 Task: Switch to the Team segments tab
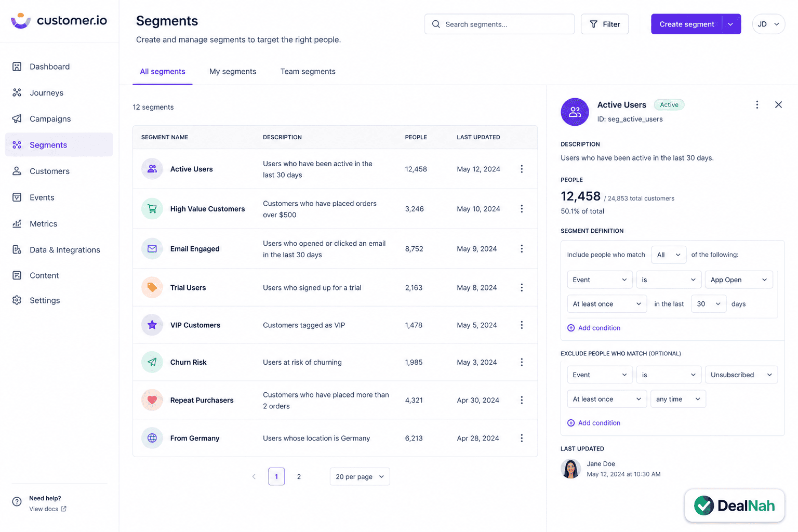pos(308,72)
